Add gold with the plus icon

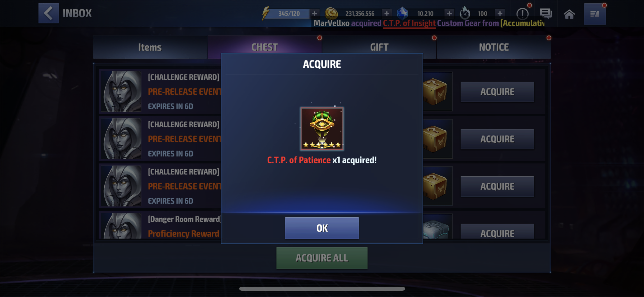click(387, 13)
